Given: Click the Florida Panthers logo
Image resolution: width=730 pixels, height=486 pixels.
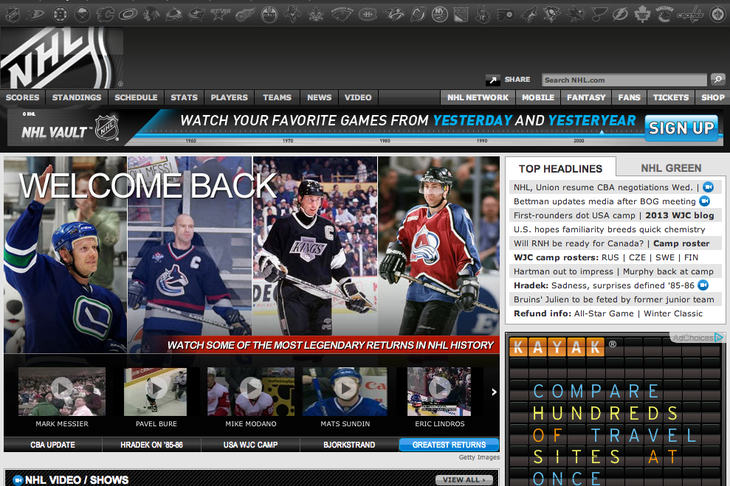Looking at the screenshot, I should coord(292,14).
